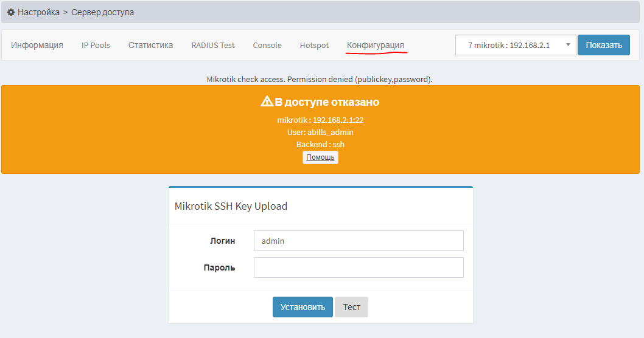Open the Console tab
644x338 pixels.
tap(267, 45)
